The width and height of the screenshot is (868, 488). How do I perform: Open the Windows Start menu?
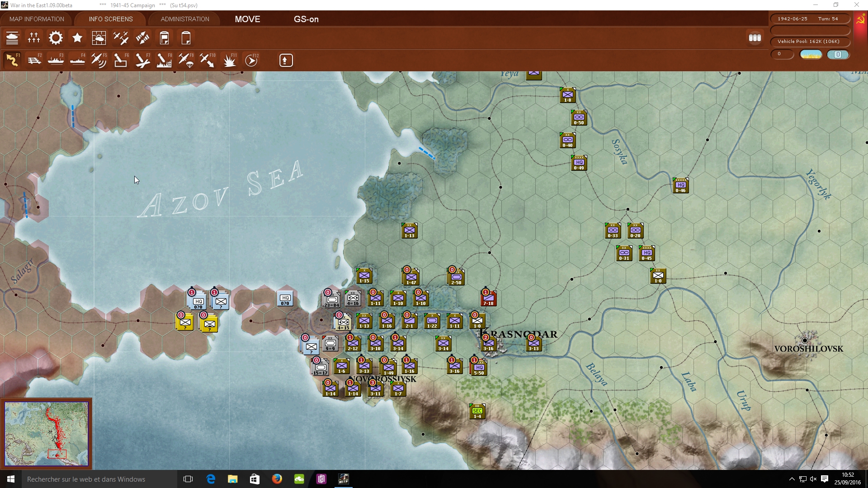pyautogui.click(x=11, y=479)
